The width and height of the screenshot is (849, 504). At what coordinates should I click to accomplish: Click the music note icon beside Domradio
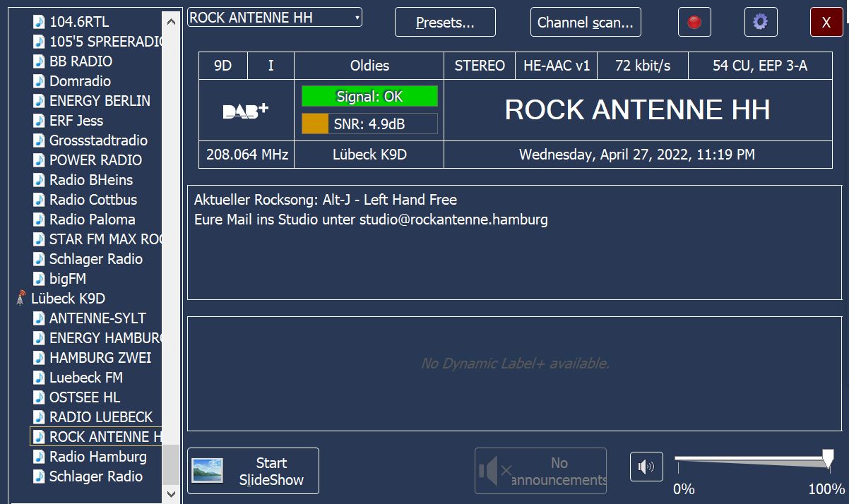[x=39, y=81]
